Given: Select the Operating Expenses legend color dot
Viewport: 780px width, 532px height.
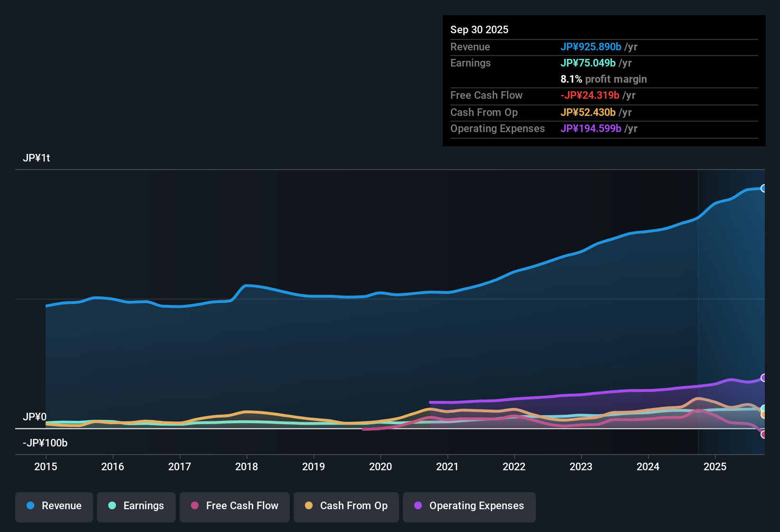Looking at the screenshot, I should [418, 506].
